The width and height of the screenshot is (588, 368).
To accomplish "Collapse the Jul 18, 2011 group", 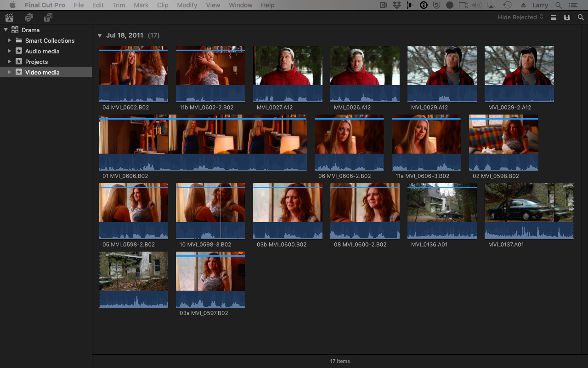I will (x=100, y=35).
